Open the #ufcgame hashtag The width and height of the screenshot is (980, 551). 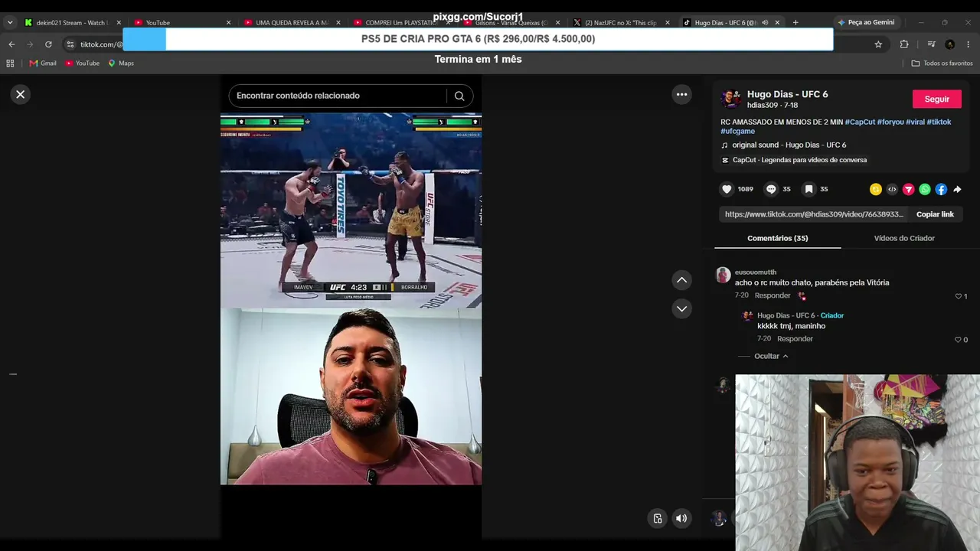point(737,131)
